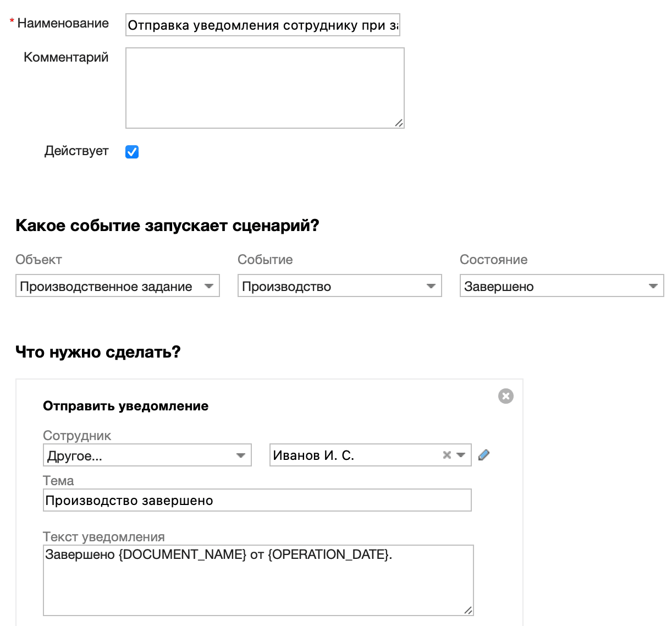Clear Иванов И. С. using the X icon
672x626 pixels.
point(446,455)
